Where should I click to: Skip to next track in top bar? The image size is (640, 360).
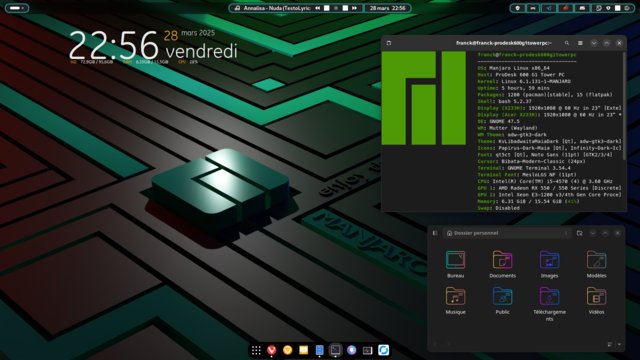(354, 8)
